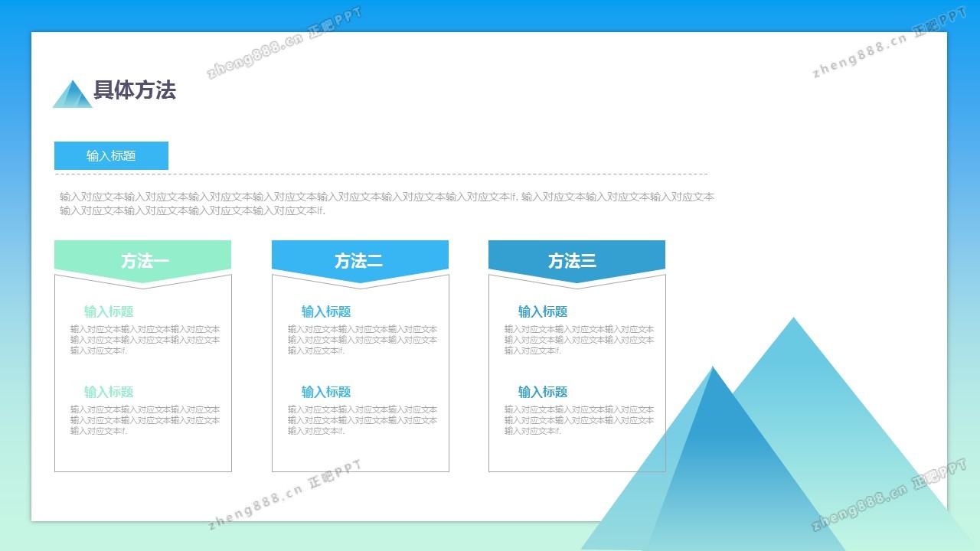Screen dimensions: 980x551
Task: Click the lower 输入标题 heading under 方法二
Action: tap(326, 392)
